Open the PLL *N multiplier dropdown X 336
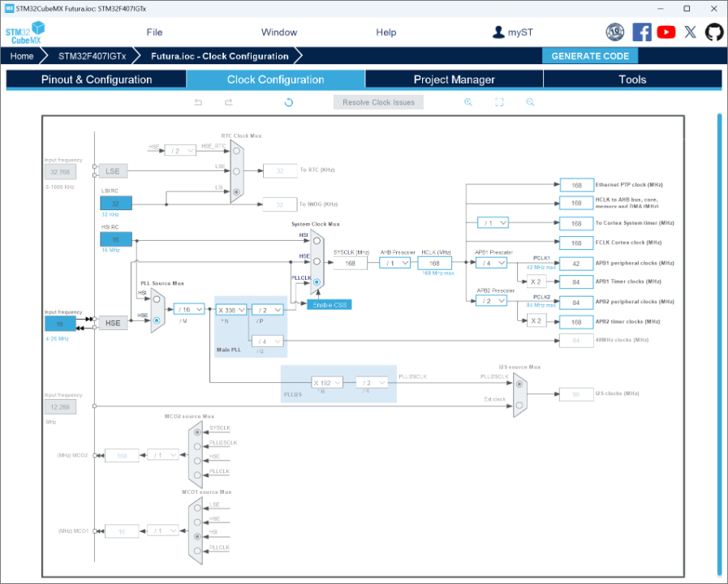The height and width of the screenshot is (584, 728). (230, 310)
